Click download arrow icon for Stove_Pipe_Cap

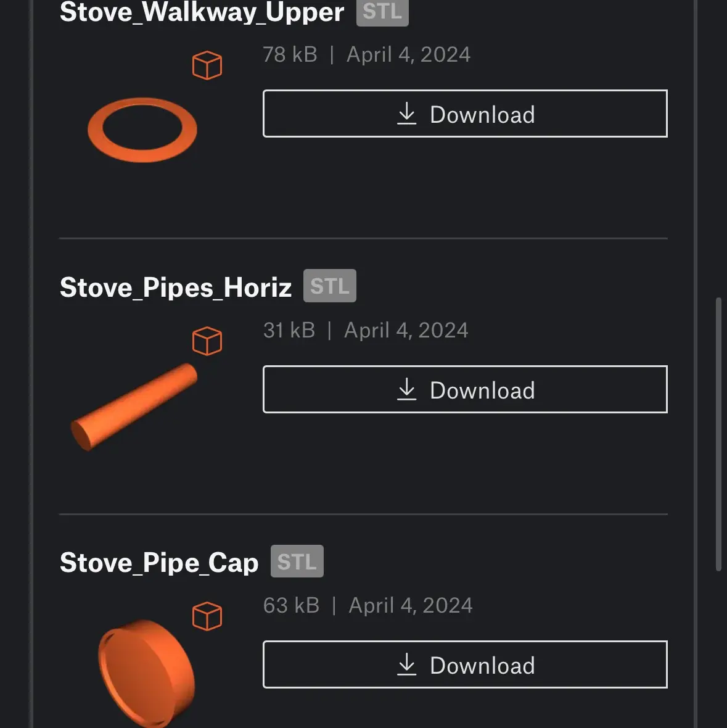(407, 664)
